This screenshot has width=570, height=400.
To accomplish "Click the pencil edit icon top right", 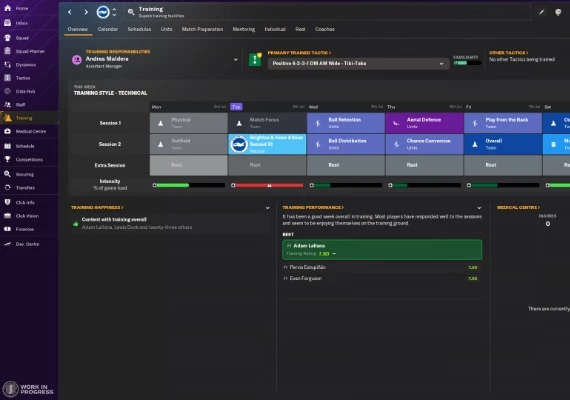I will 541,12.
